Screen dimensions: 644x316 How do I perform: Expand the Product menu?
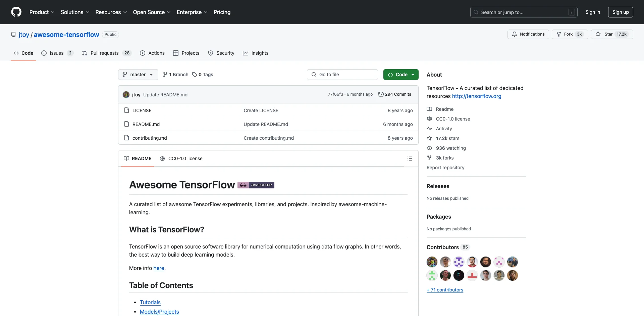(x=42, y=12)
